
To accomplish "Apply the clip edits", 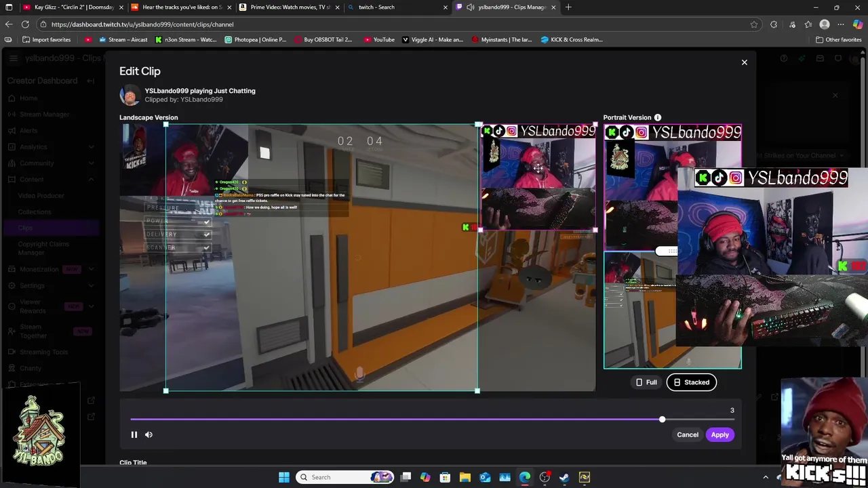I will point(719,435).
